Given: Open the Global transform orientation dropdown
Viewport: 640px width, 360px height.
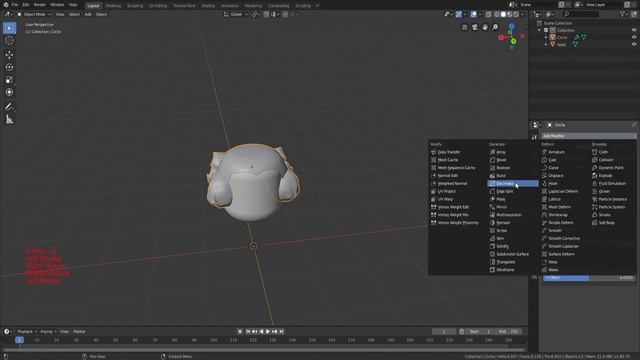Looking at the screenshot, I should point(236,14).
